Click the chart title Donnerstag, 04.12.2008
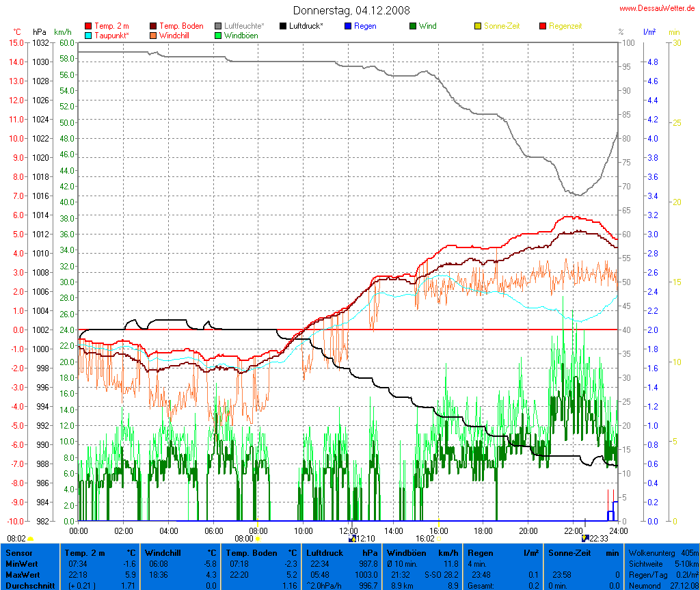This screenshot has width=700, height=590. 351,10
